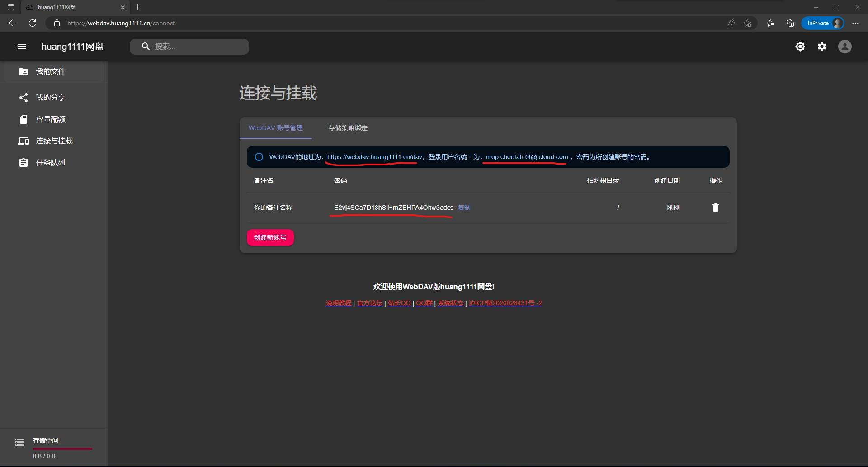Select the WebDAV 账号管理 tab

(275, 128)
